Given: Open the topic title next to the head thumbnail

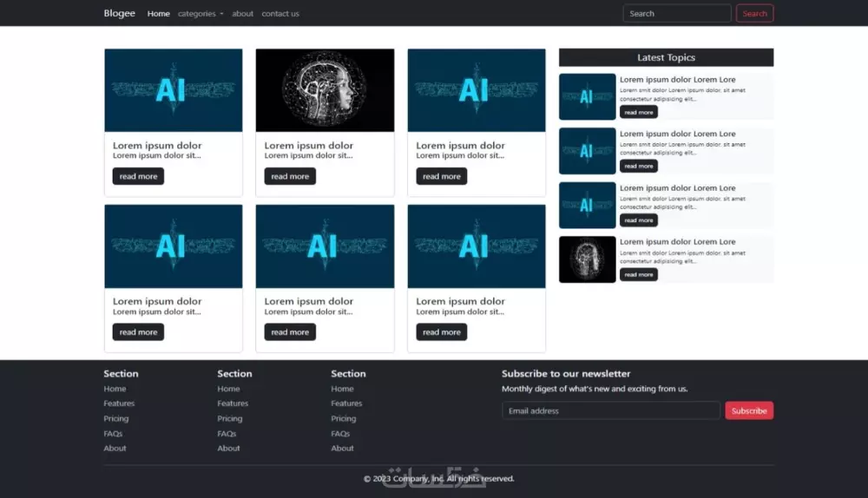Looking at the screenshot, I should pyautogui.click(x=678, y=242).
